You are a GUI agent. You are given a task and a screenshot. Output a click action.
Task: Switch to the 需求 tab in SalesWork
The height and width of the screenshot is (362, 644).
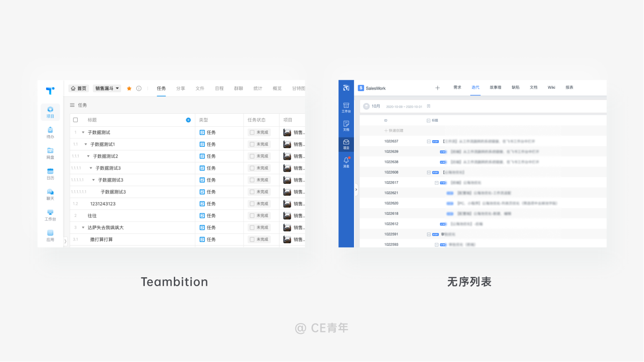click(x=457, y=87)
